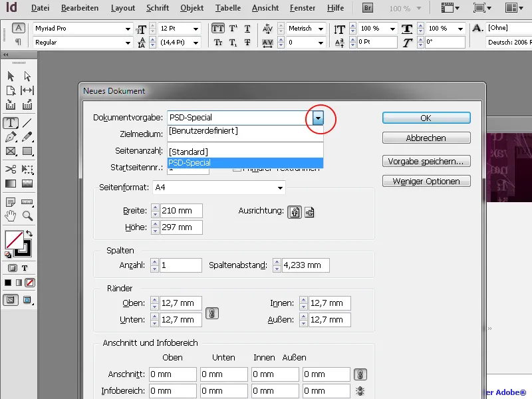Select the Type tool in the toolbar
532x399 pixels.
(x=11, y=123)
